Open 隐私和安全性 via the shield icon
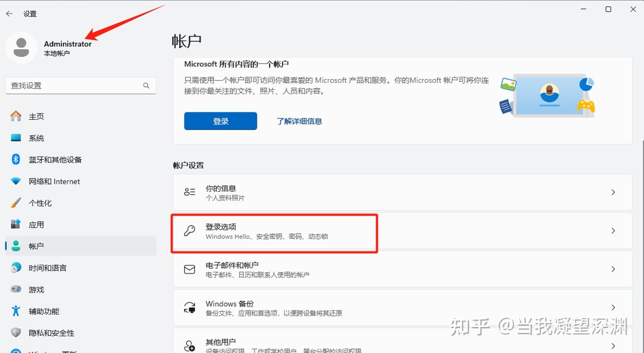The height and width of the screenshot is (353, 644). (15, 333)
